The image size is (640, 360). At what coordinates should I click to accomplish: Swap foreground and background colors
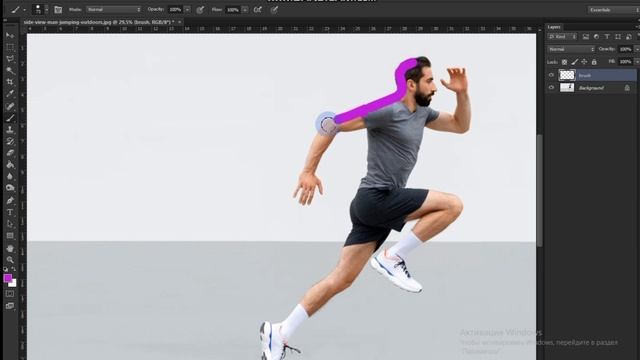click(14, 269)
